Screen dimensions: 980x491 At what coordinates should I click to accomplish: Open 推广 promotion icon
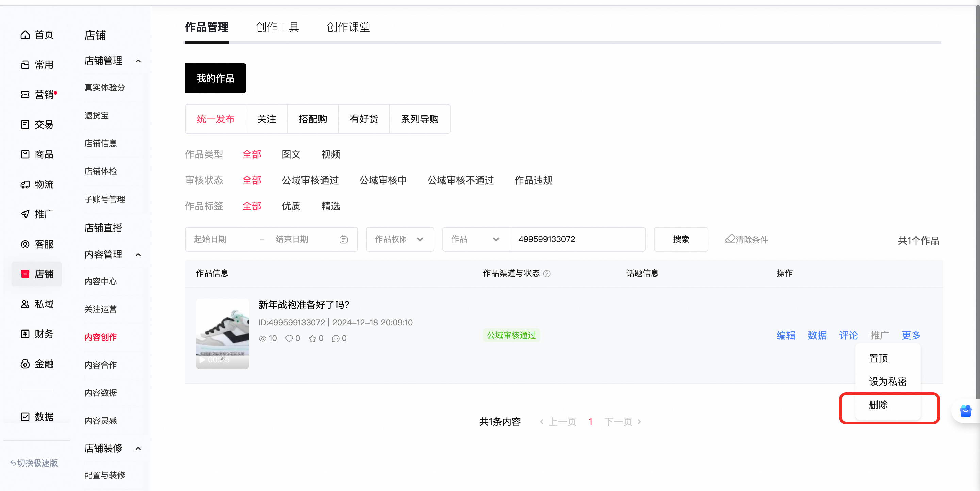point(25,214)
